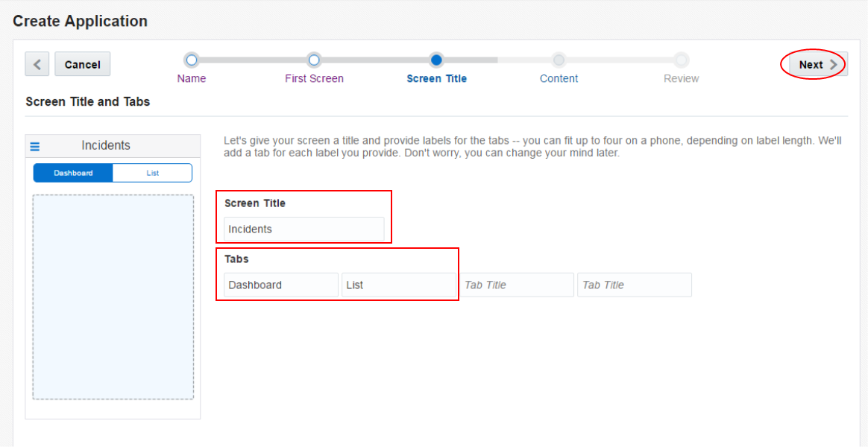This screenshot has height=447, width=868.
Task: Go to the First Screen step
Action: click(315, 78)
